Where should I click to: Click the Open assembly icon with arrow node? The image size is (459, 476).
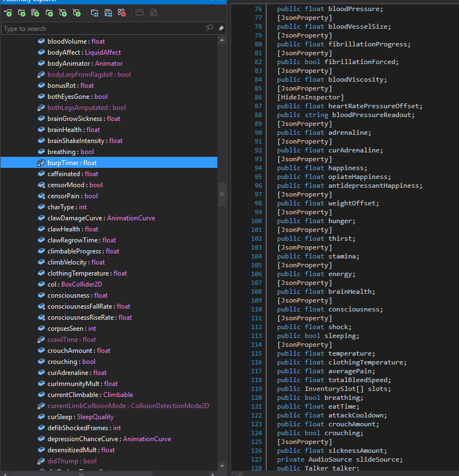8,13
